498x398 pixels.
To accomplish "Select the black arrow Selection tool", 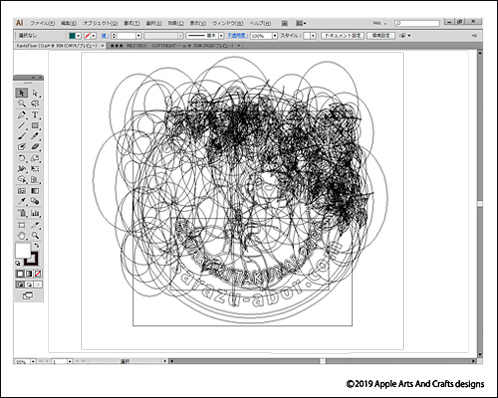I will click(22, 93).
